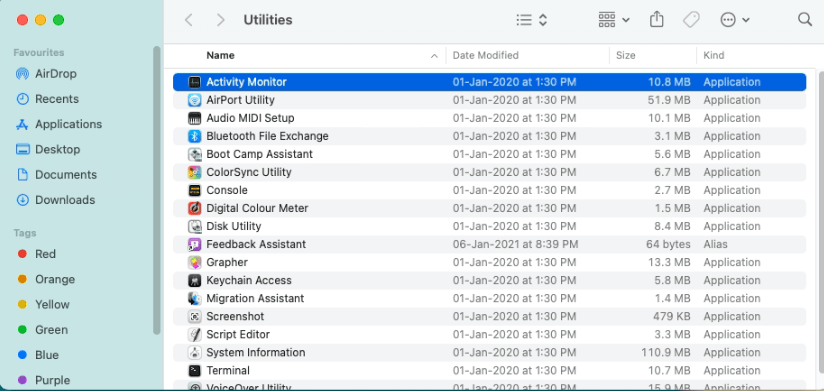
Task: Filter by the Purple tag
Action: pyautogui.click(x=44, y=380)
